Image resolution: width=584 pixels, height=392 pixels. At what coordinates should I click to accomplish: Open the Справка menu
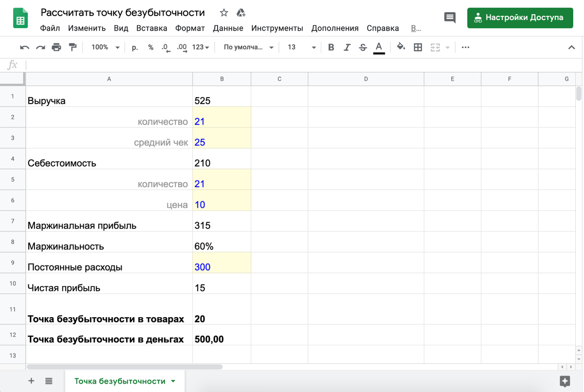click(x=383, y=28)
